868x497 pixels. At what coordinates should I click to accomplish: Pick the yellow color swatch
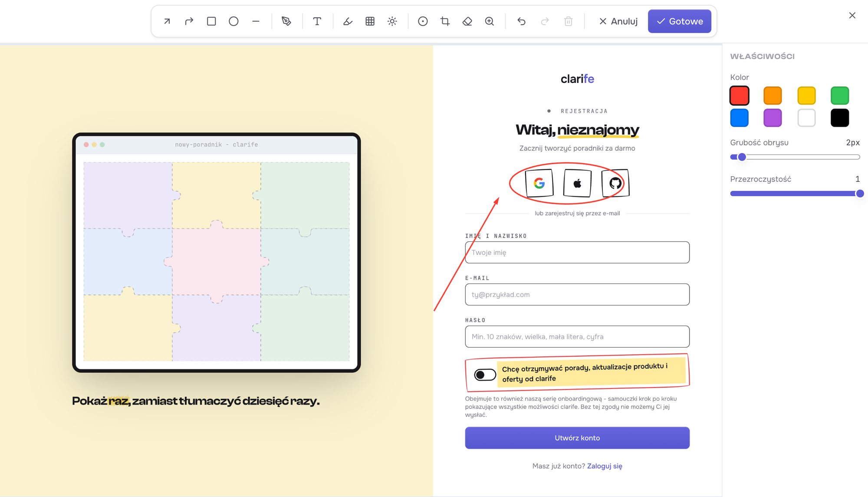click(x=806, y=95)
